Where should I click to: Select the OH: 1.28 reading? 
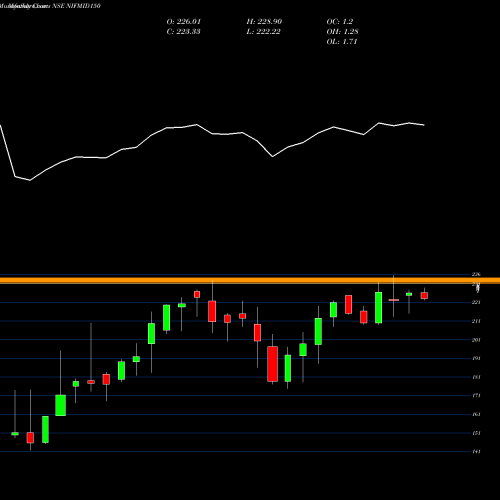point(342,32)
